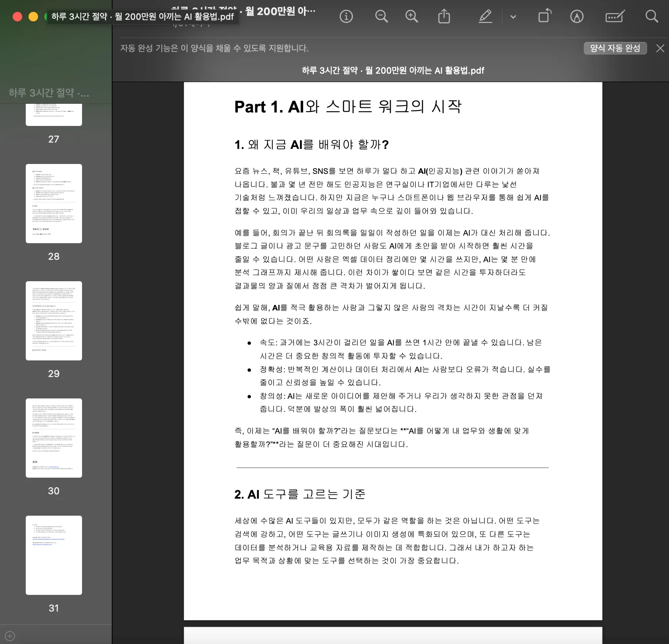669x644 pixels.
Task: Toggle the Markup toolbar visibility
Action: pos(577,16)
